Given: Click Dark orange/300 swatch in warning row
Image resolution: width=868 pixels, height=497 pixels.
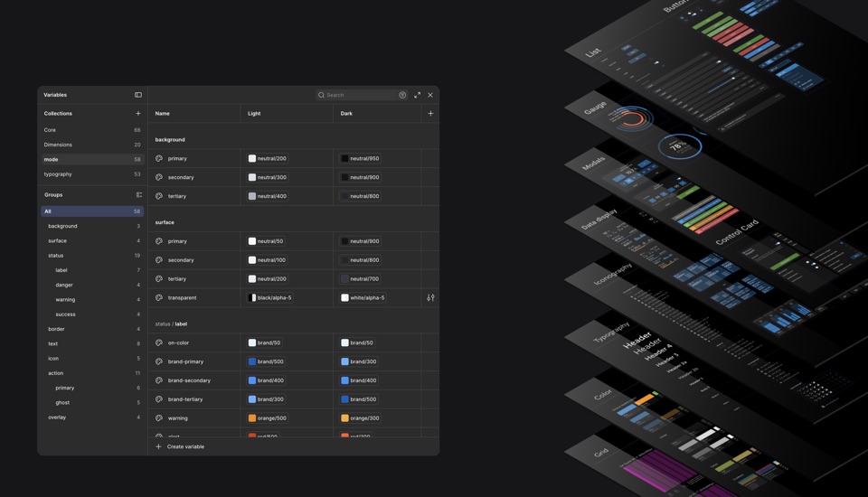Looking at the screenshot, I should click(x=344, y=417).
